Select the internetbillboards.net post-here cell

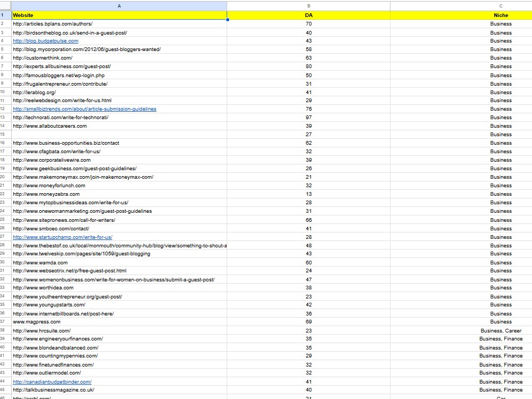(x=119, y=313)
